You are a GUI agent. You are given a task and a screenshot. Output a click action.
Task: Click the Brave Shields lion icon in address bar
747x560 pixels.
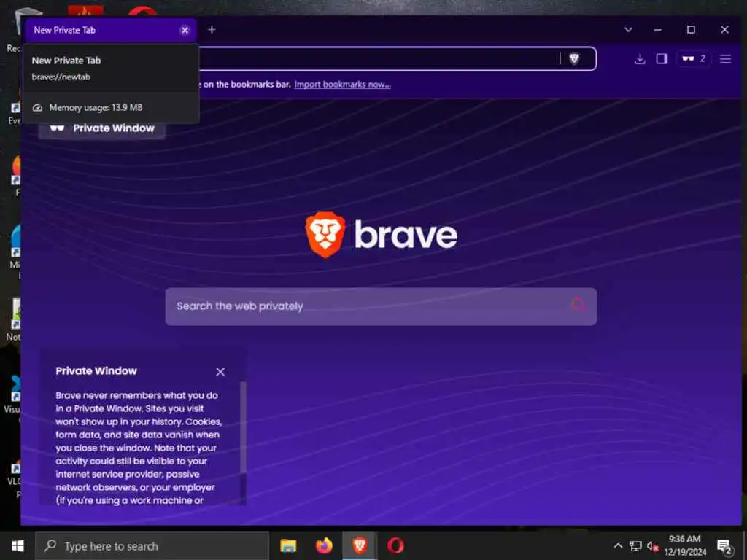(574, 58)
